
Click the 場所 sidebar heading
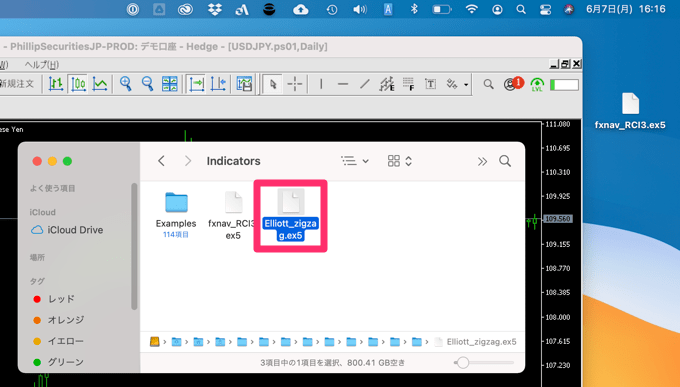tap(37, 257)
